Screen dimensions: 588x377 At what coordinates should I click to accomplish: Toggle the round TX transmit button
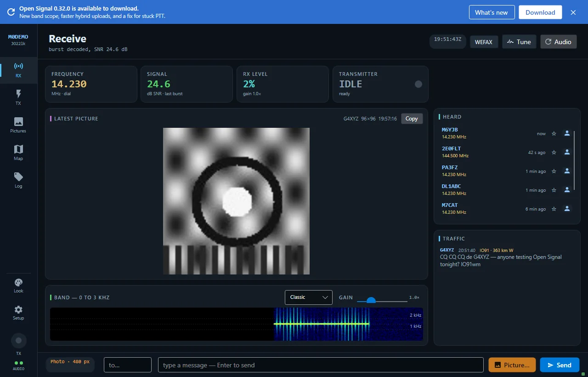[19, 341]
